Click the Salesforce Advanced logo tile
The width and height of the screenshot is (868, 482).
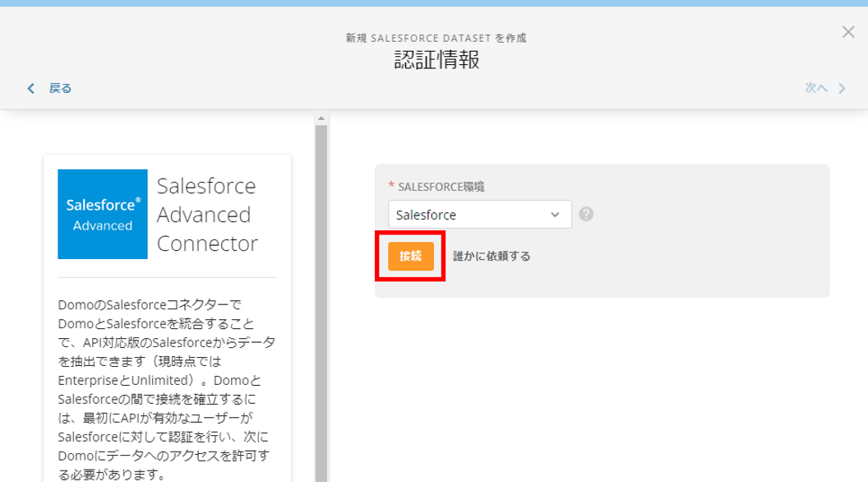click(103, 214)
